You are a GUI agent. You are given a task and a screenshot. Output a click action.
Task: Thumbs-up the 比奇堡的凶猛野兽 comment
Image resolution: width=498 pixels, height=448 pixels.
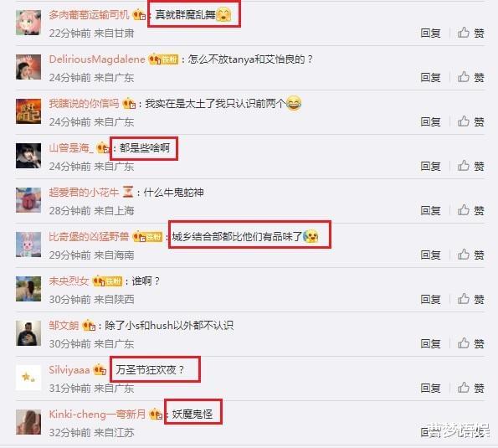(470, 255)
